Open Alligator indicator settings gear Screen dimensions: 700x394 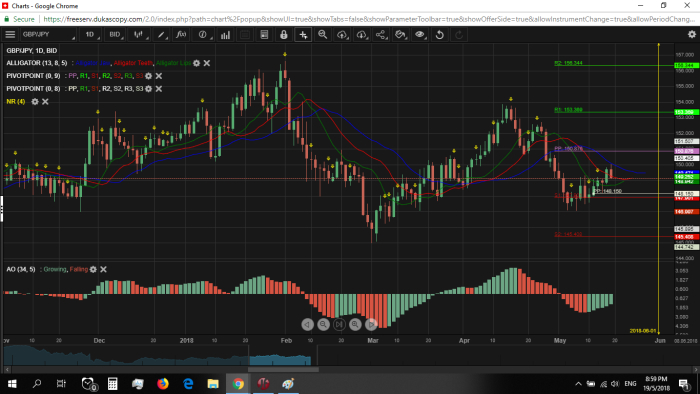[196, 63]
